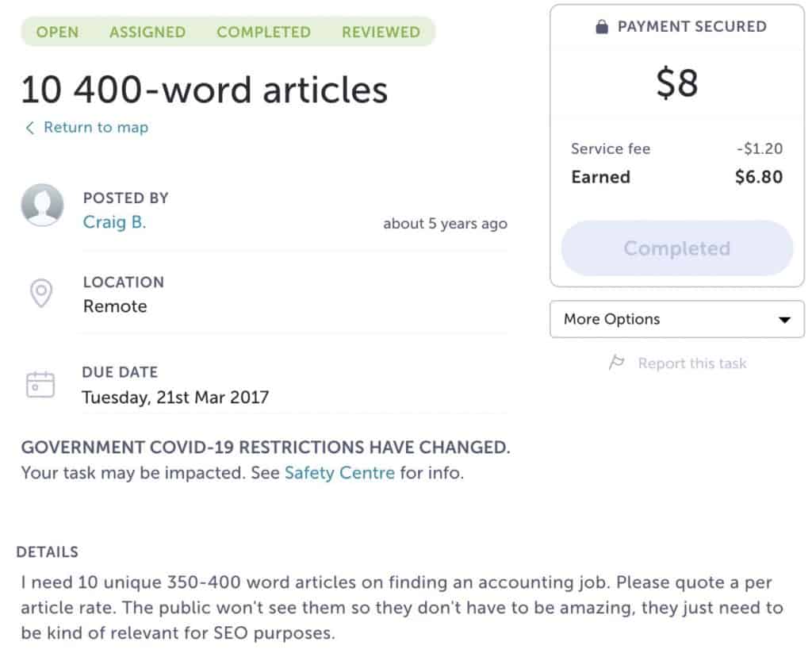This screenshot has width=812, height=661.
Task: Click the due date calendar icon
Action: pos(40,384)
